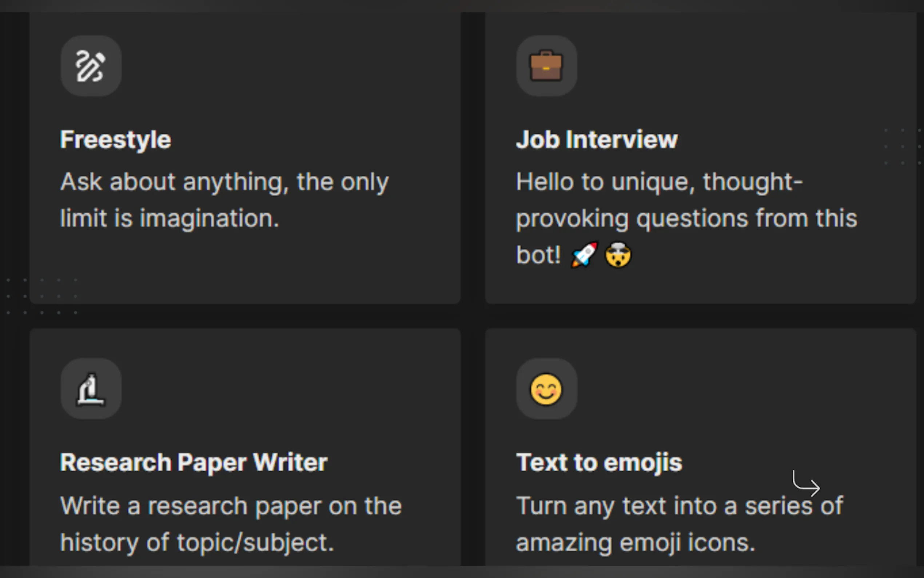Click the Research Paper Writer microscope icon
Screen dimensions: 924x578
pyautogui.click(x=91, y=389)
